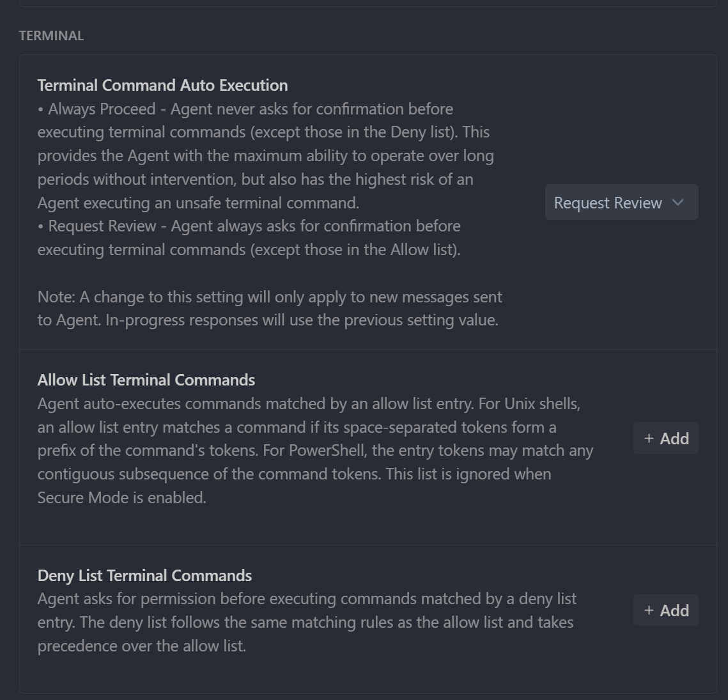The height and width of the screenshot is (700, 728).
Task: Select the Allow List Terminal Commands title
Action: pyautogui.click(x=146, y=380)
